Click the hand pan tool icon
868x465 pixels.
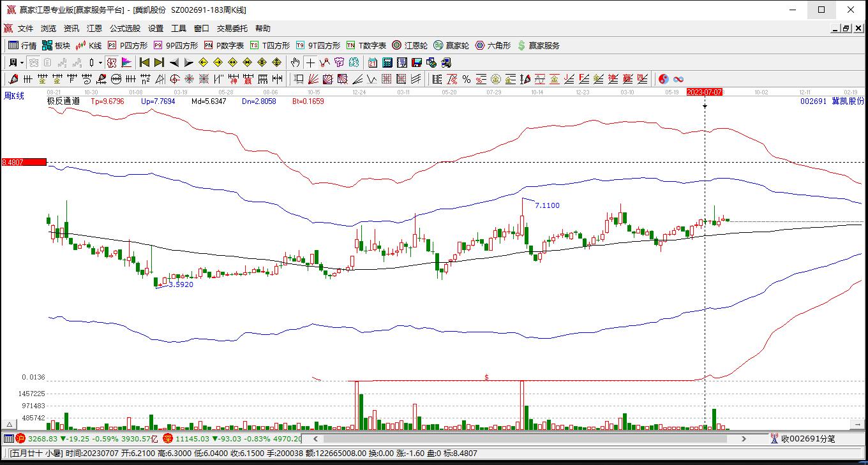pyautogui.click(x=295, y=63)
